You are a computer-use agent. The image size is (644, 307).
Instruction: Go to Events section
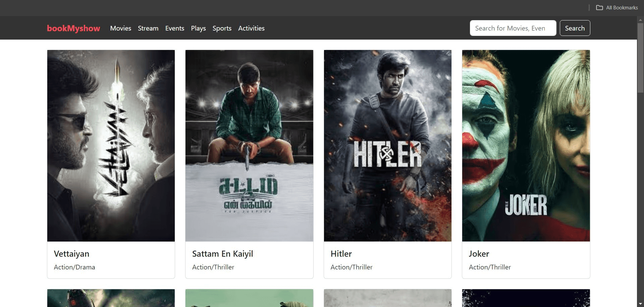[x=175, y=28]
